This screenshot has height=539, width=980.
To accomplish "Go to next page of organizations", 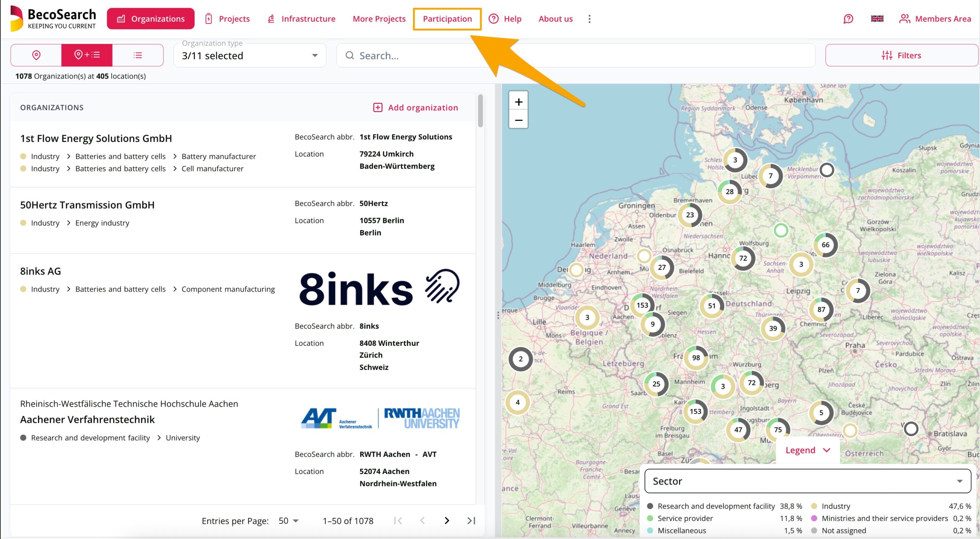I will [447, 521].
